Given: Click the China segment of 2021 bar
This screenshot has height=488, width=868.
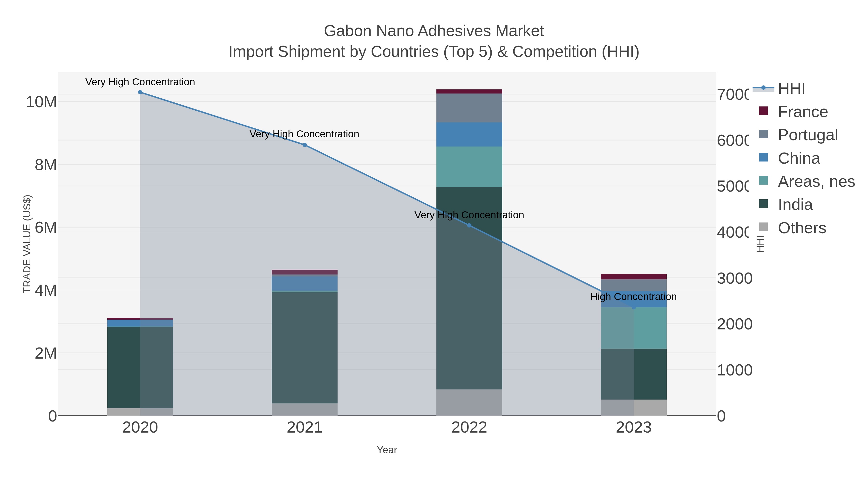Looking at the screenshot, I should 305,284.
